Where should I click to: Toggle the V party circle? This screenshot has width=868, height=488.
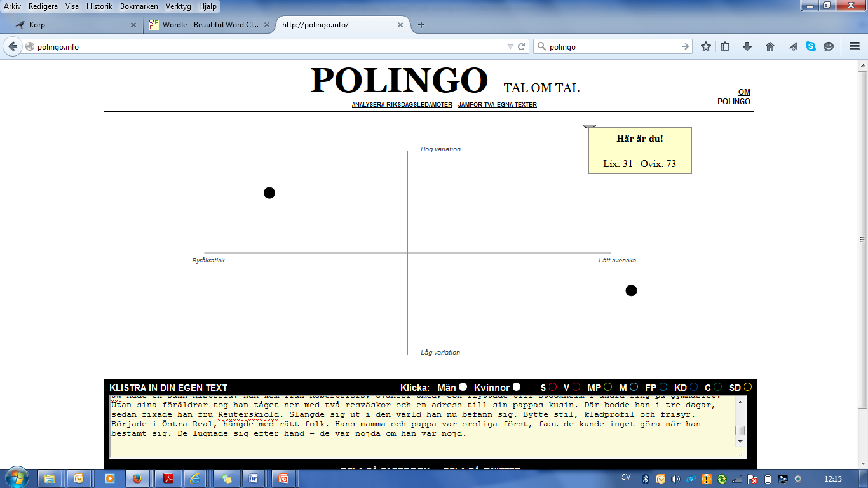coord(576,387)
